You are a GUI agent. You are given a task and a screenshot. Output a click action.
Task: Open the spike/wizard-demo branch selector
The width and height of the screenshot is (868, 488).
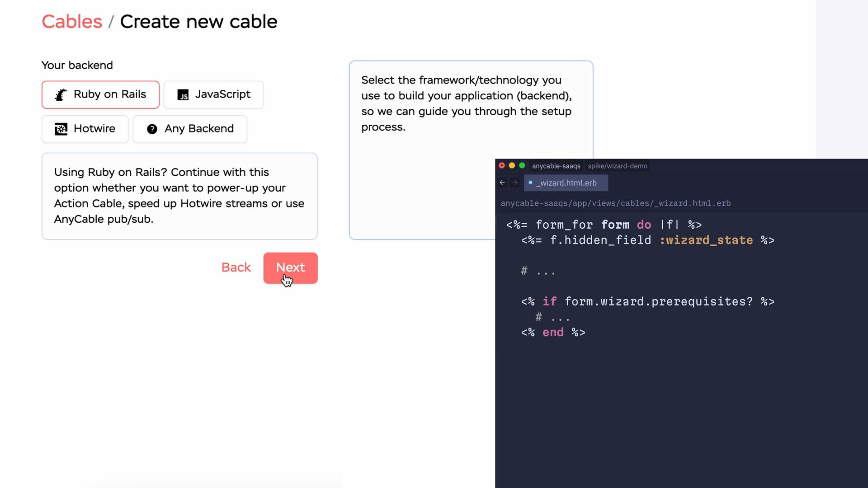coord(617,166)
